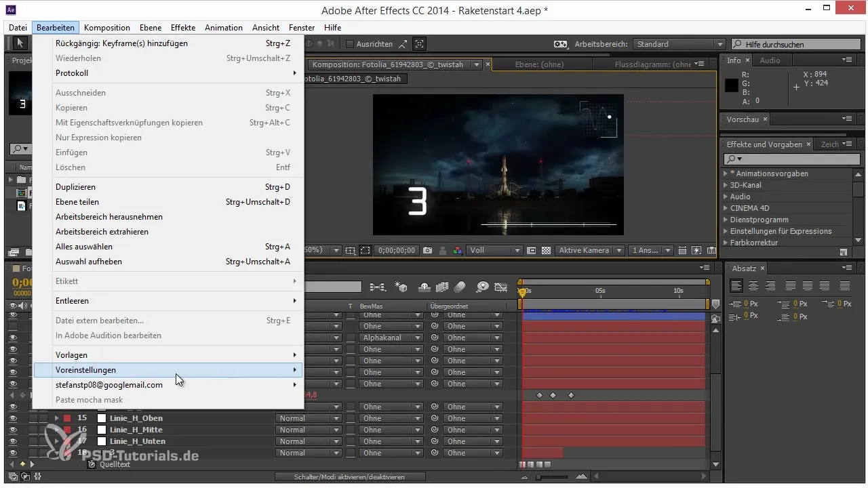
Task: Open workspace sync icon beside Arbeitsbereich
Action: point(560,44)
